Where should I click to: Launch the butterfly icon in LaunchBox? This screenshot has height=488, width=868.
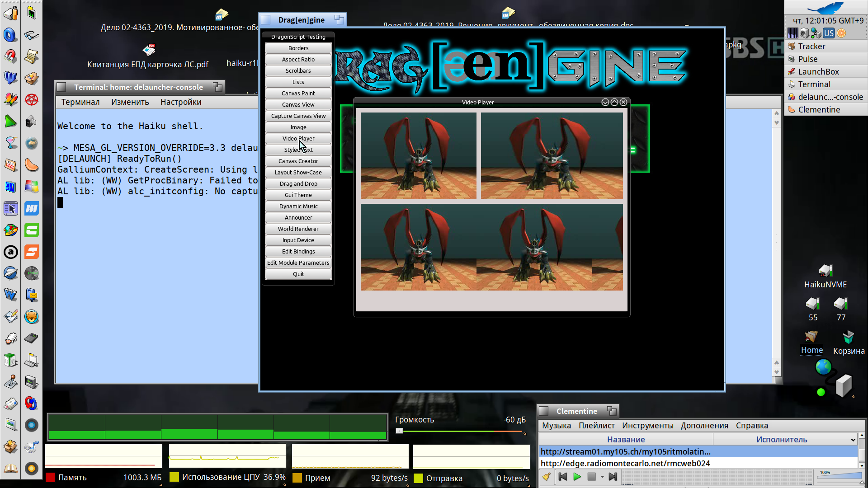tap(10, 100)
